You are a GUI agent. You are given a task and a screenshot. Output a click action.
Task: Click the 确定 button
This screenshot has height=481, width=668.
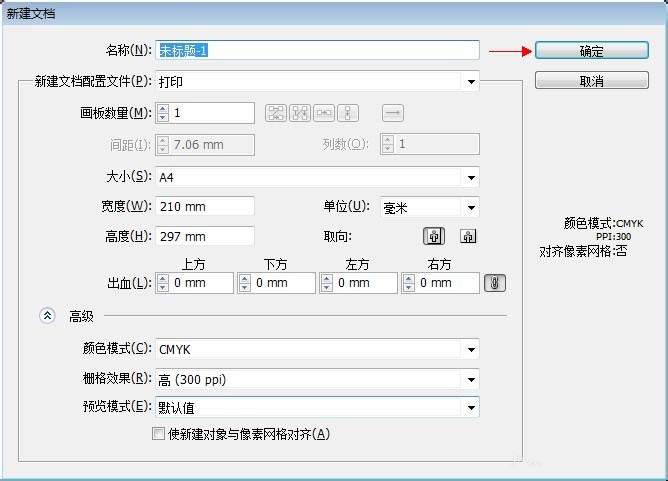[592, 51]
